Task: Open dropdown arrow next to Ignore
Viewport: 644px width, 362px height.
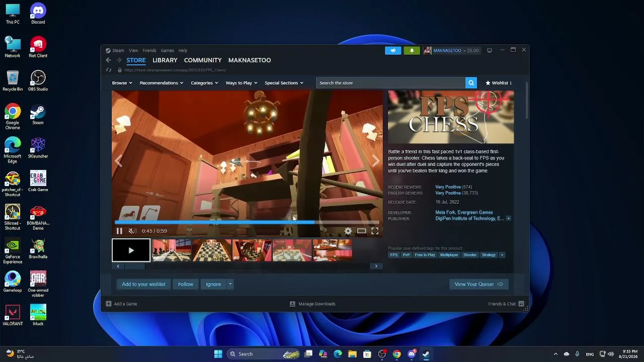Action: coord(230,284)
